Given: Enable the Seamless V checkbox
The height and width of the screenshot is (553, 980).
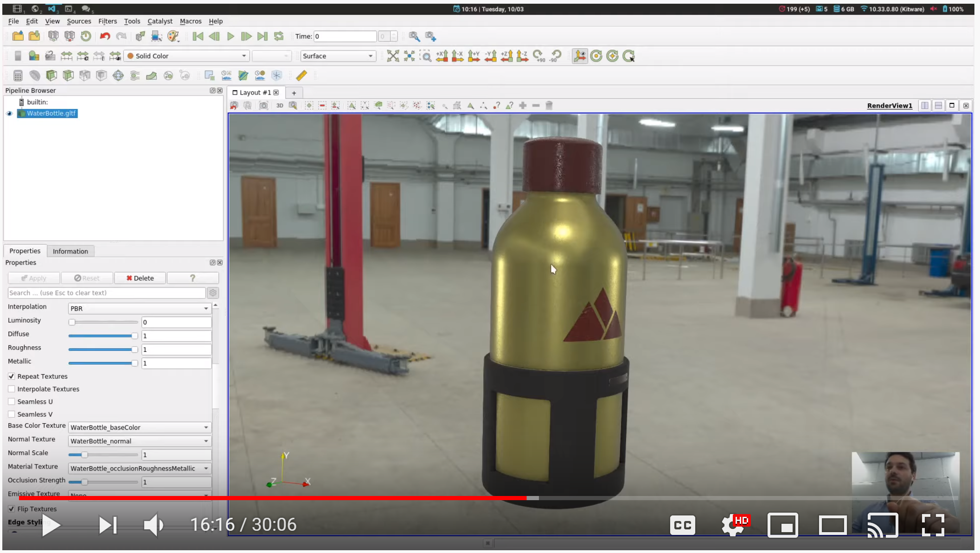Looking at the screenshot, I should pos(12,414).
